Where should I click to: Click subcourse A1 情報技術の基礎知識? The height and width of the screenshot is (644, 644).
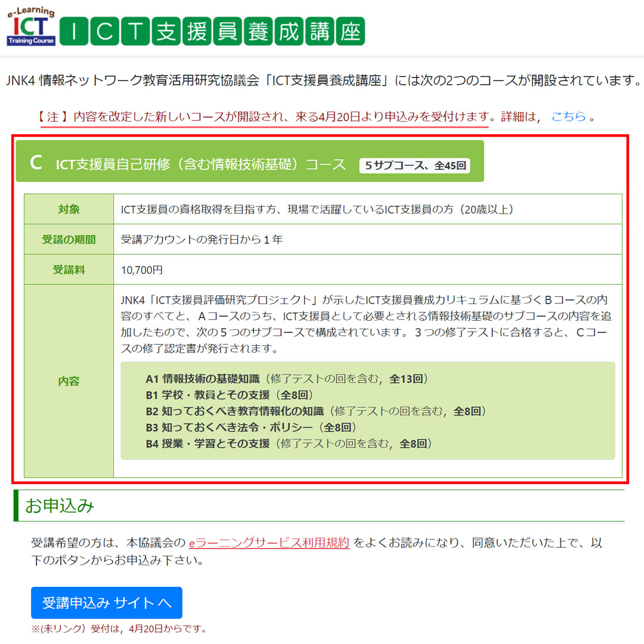click(x=287, y=379)
